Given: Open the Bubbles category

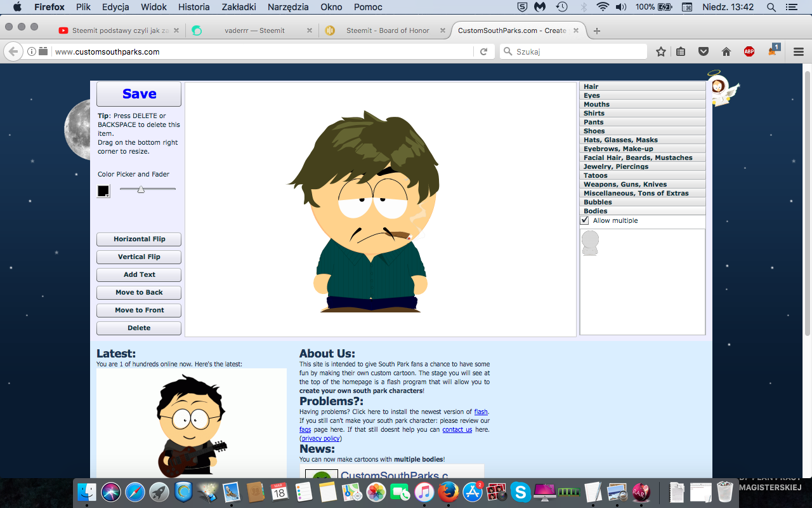Looking at the screenshot, I should [643, 202].
